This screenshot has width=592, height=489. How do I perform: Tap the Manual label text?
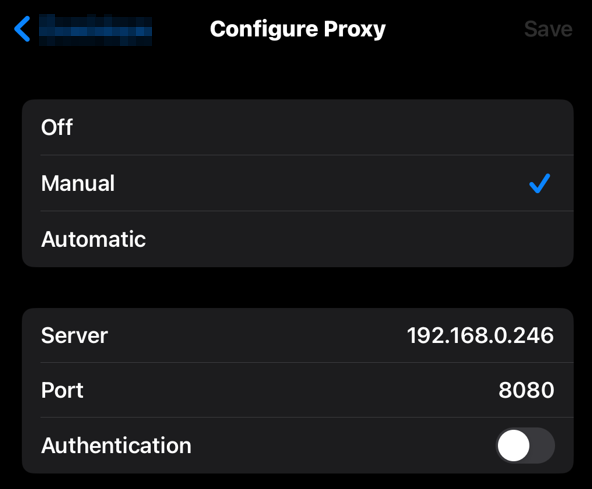(78, 183)
